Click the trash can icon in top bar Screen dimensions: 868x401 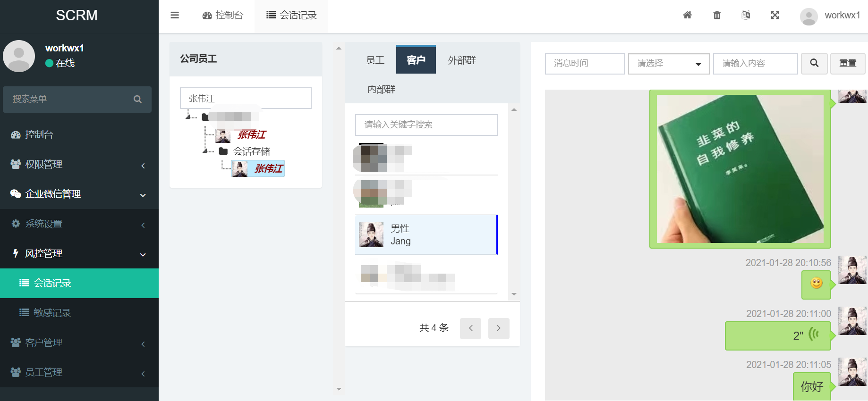[x=717, y=15]
